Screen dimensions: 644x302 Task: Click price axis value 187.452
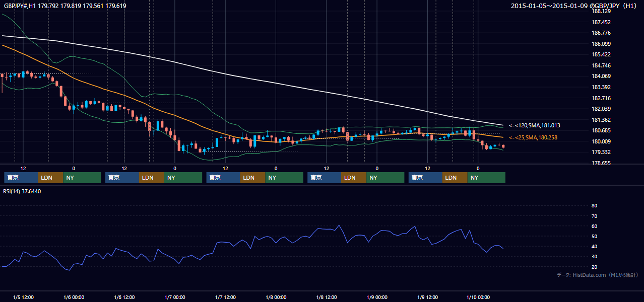[x=601, y=22]
